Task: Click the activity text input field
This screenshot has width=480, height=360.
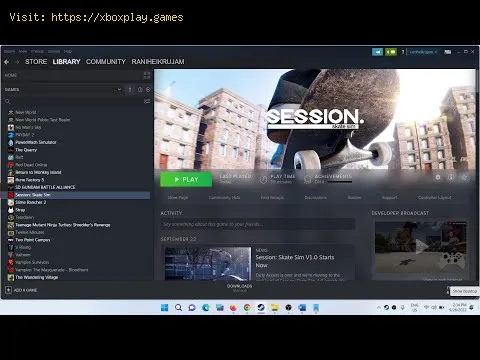Action: tap(257, 224)
